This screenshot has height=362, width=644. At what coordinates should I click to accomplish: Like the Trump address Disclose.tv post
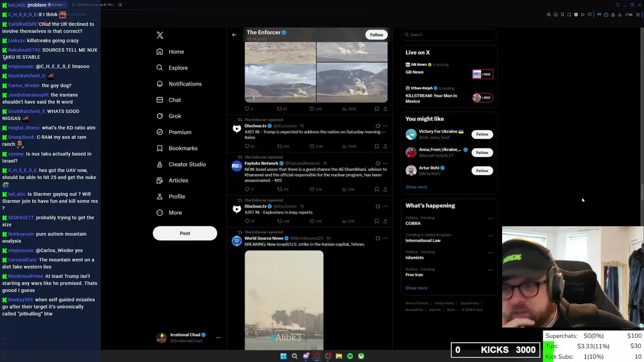[x=312, y=146]
